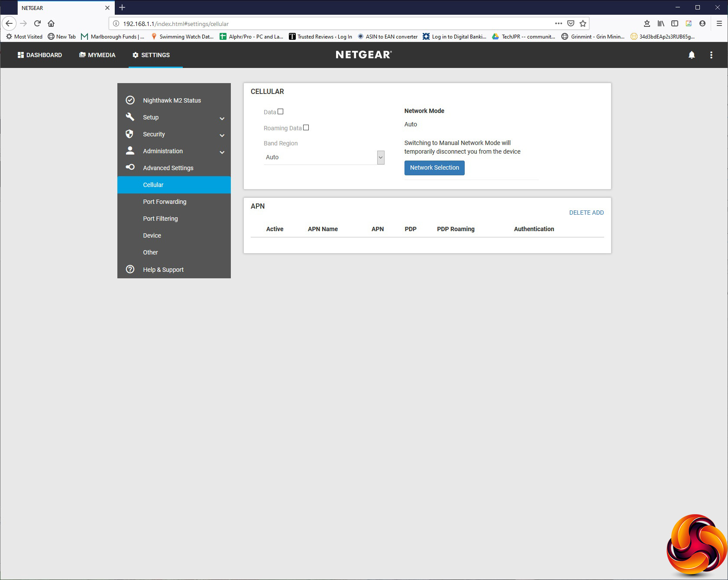
Task: Reload the current page
Action: pos(37,23)
